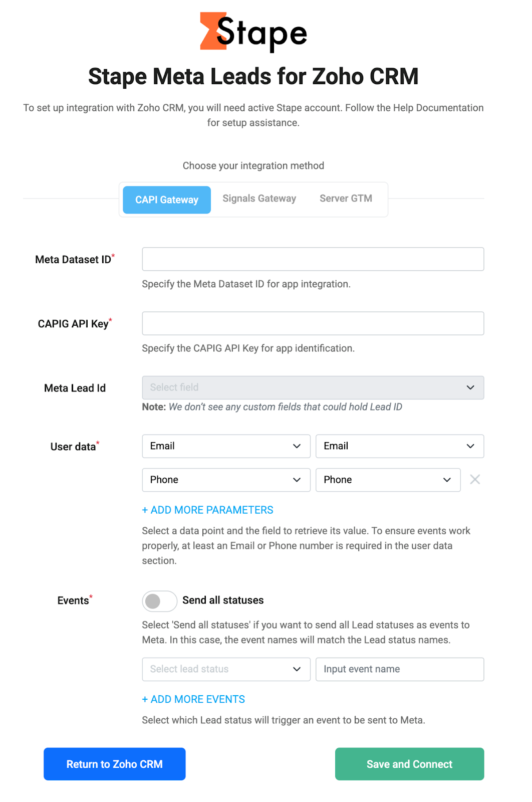This screenshot has height=802, width=532.
Task: Click the Add More Events link
Action: (193, 699)
